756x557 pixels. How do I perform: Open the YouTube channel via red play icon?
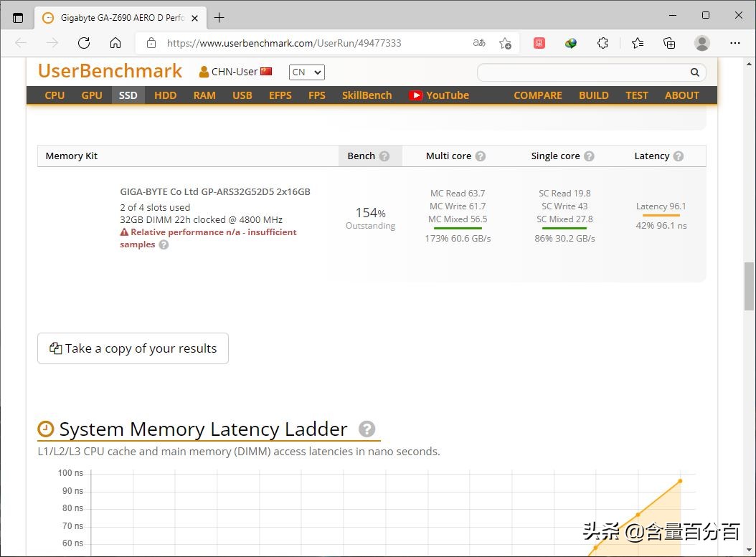(416, 95)
